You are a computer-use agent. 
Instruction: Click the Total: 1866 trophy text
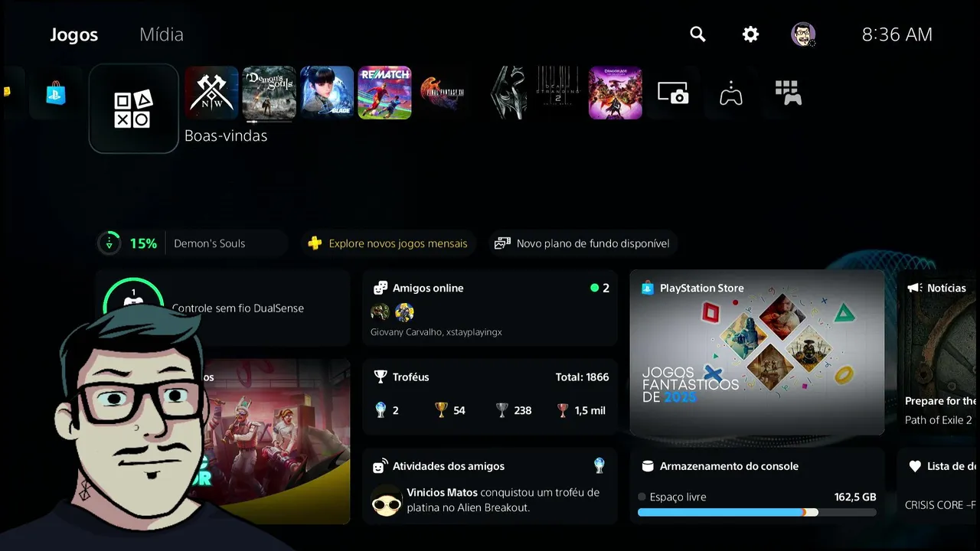583,377
